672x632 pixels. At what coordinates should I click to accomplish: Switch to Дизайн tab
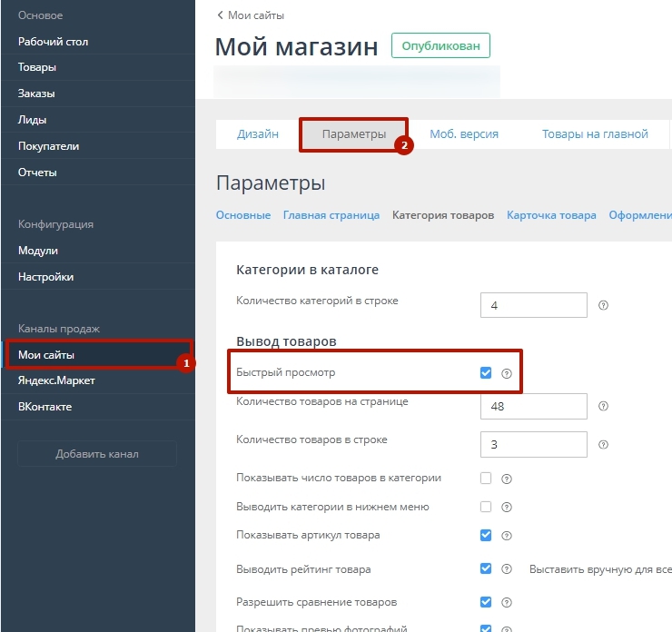click(x=258, y=134)
